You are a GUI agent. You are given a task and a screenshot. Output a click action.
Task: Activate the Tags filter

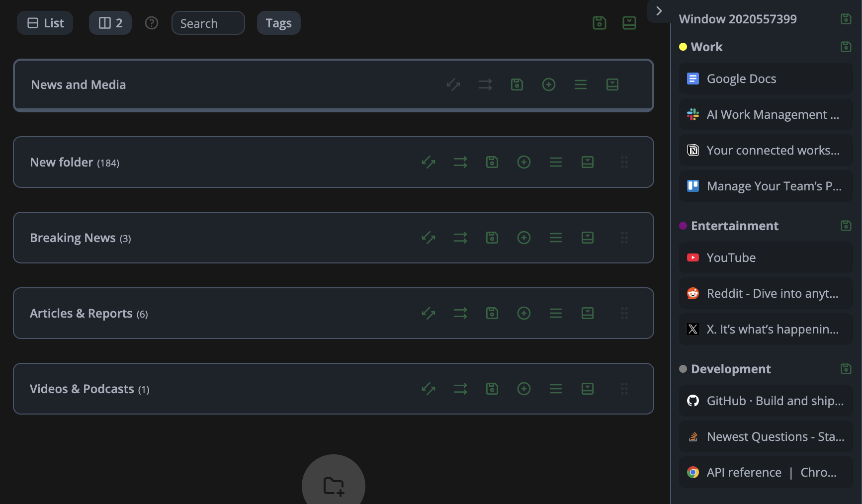pos(278,23)
